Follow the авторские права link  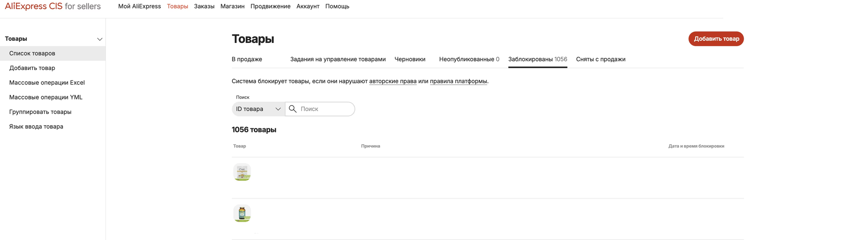[x=392, y=81]
